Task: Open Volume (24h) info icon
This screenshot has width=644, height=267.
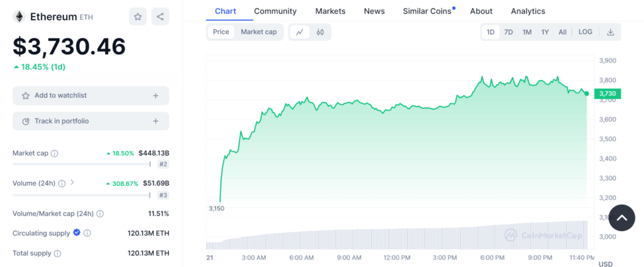Action: tap(62, 183)
